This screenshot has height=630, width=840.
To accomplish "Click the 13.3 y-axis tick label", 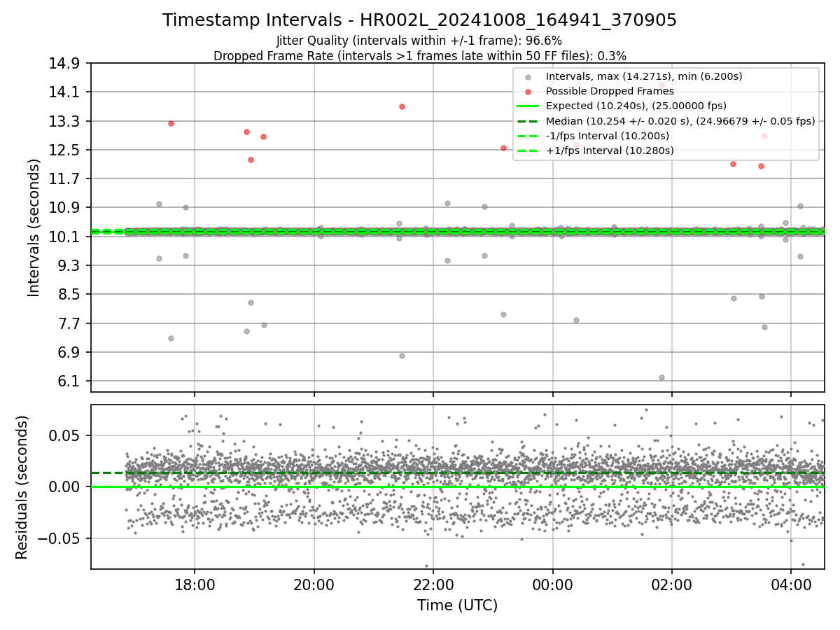I will (x=66, y=121).
